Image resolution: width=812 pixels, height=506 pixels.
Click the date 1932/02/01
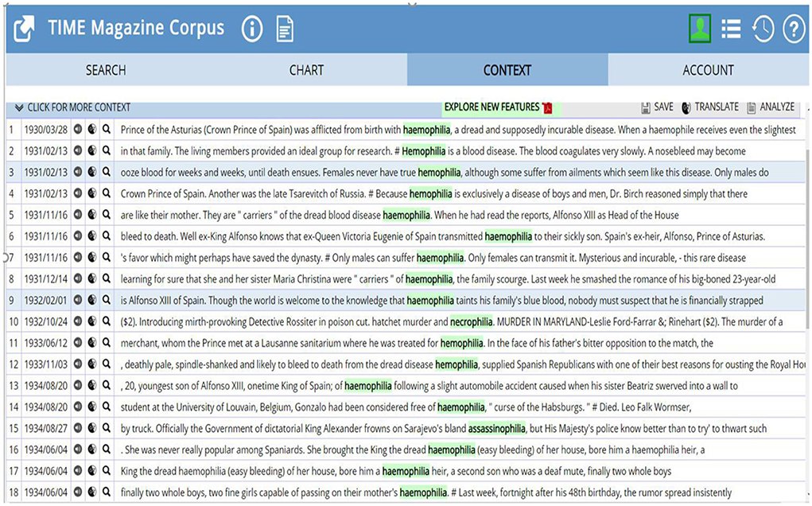tap(45, 300)
